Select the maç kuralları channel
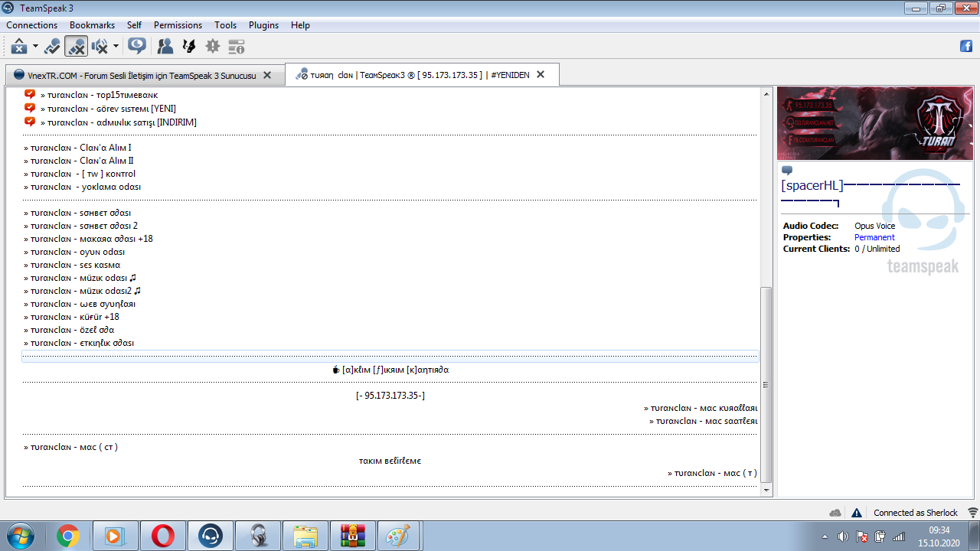Screen dimensions: 980x551 coord(701,409)
